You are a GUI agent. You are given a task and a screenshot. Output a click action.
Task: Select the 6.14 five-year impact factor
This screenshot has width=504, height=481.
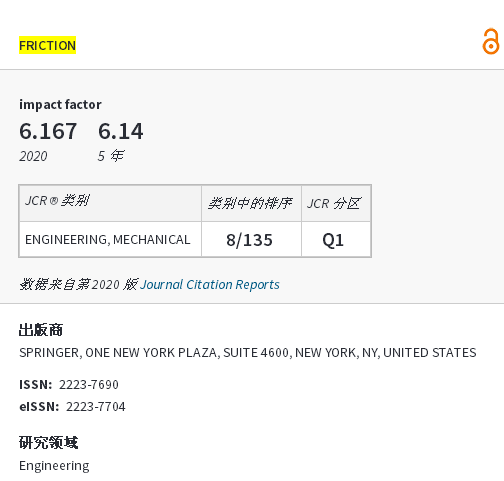pos(121,131)
